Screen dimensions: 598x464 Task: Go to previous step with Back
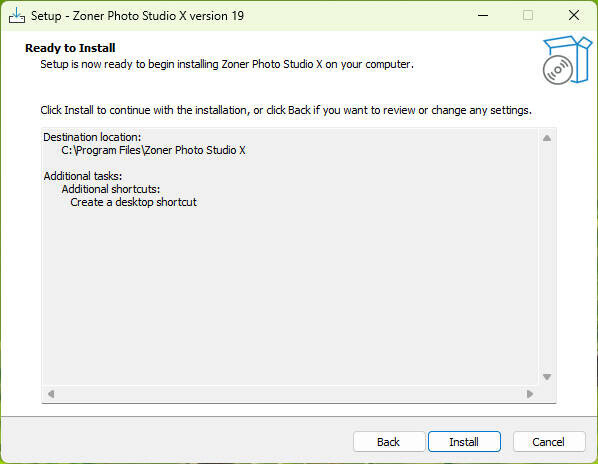pos(389,442)
